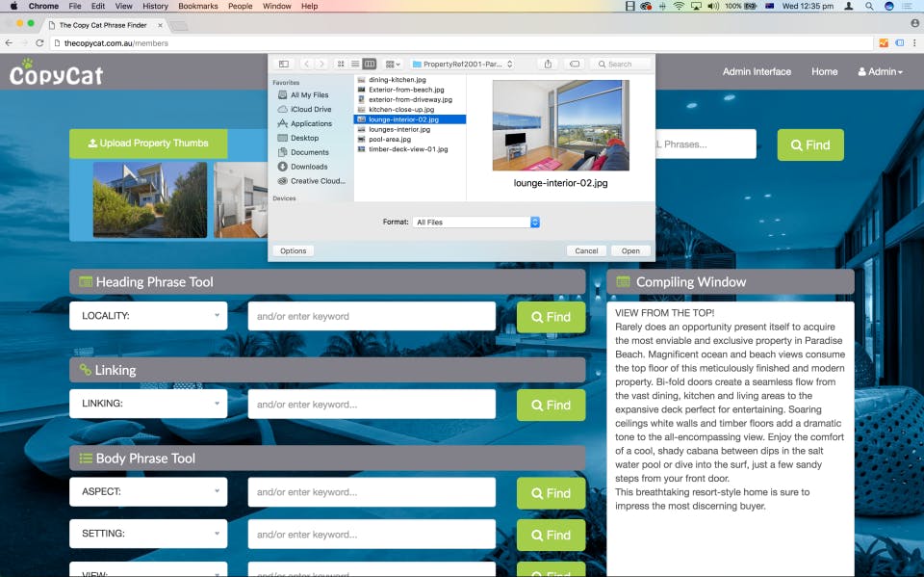Click the top Find button beside phrases field
This screenshot has height=577, width=924.
(x=810, y=145)
